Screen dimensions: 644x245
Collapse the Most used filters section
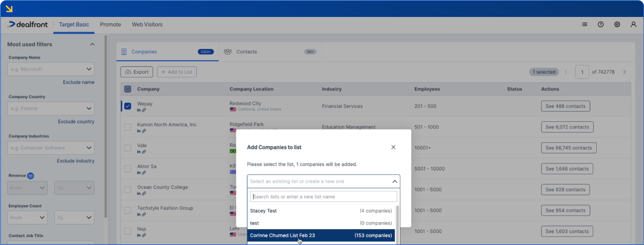(92, 44)
